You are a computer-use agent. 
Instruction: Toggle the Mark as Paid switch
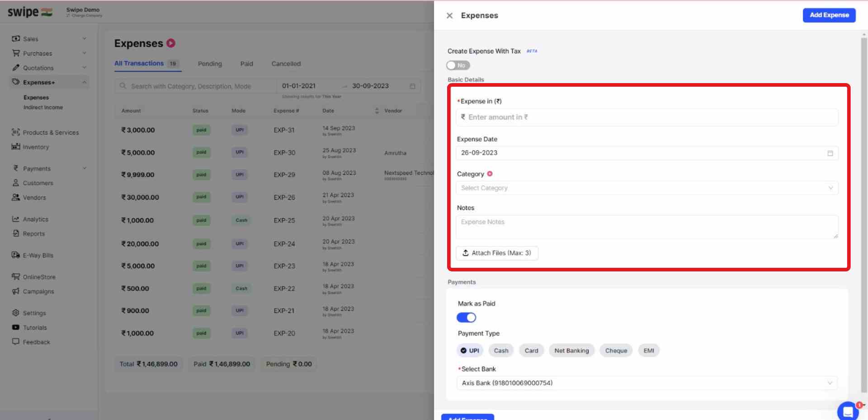pos(466,317)
